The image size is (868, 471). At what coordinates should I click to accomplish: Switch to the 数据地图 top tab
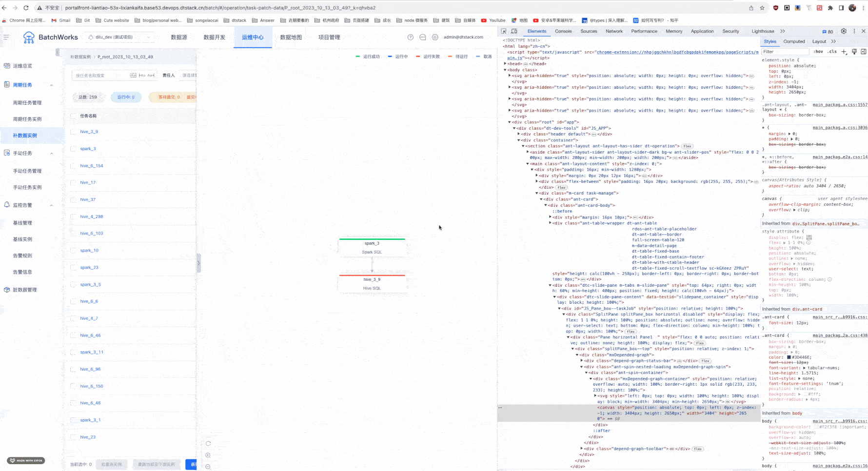point(291,37)
